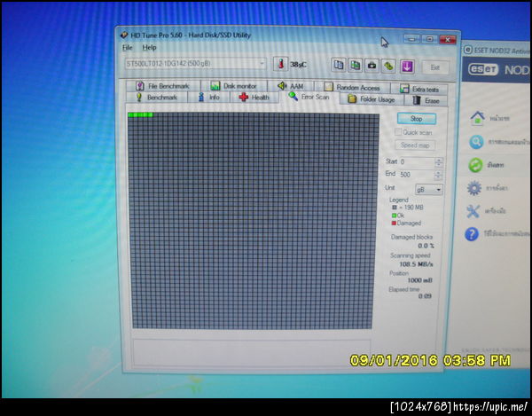The width and height of the screenshot is (532, 416).
Task: Click the red Damaged legend swatch
Action: click(394, 224)
